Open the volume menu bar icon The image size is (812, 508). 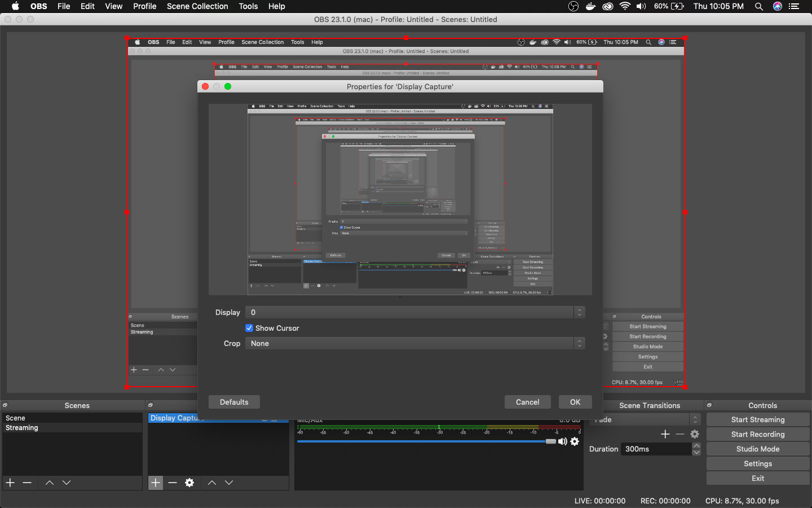(642, 6)
